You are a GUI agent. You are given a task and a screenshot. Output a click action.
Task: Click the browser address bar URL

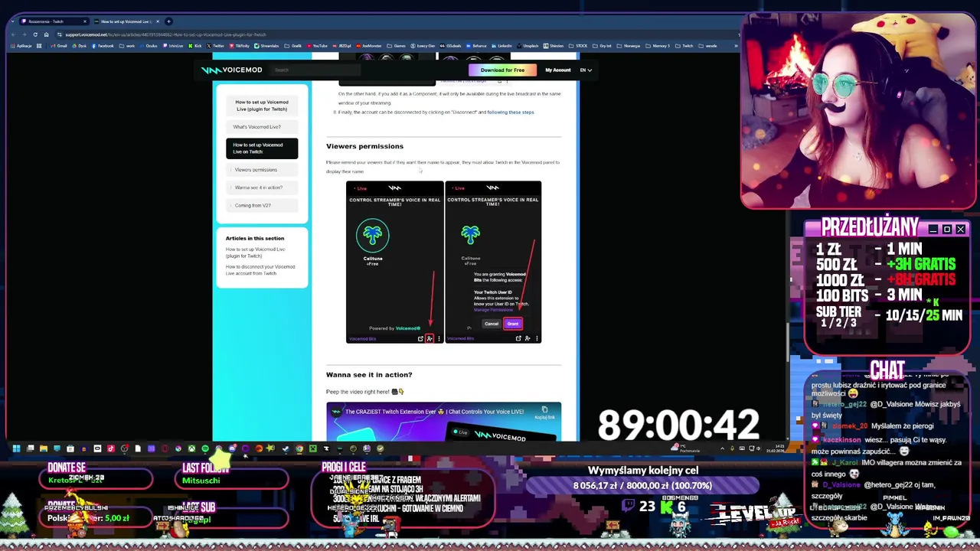pyautogui.click(x=165, y=34)
